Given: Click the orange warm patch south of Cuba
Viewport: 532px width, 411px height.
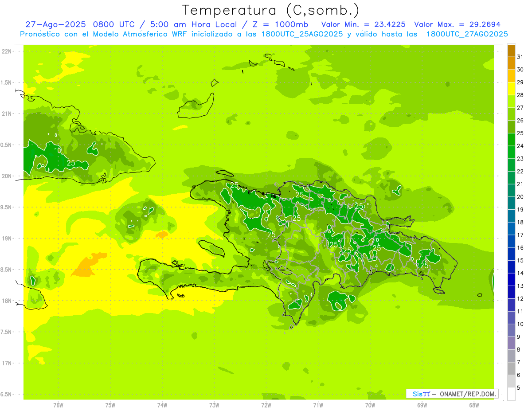Looking at the screenshot, I should tap(90, 265).
